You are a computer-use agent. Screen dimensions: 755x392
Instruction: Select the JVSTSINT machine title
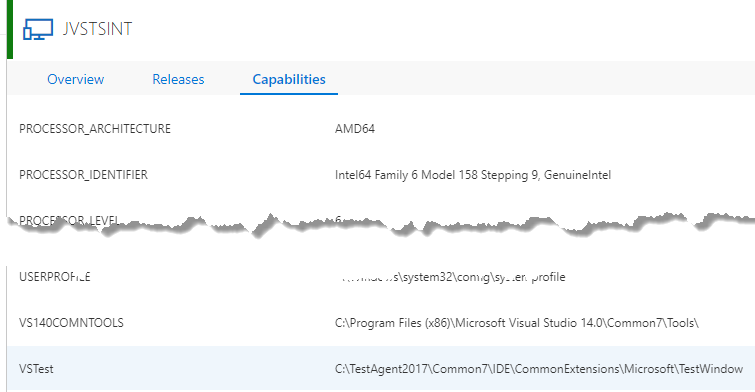click(97, 29)
